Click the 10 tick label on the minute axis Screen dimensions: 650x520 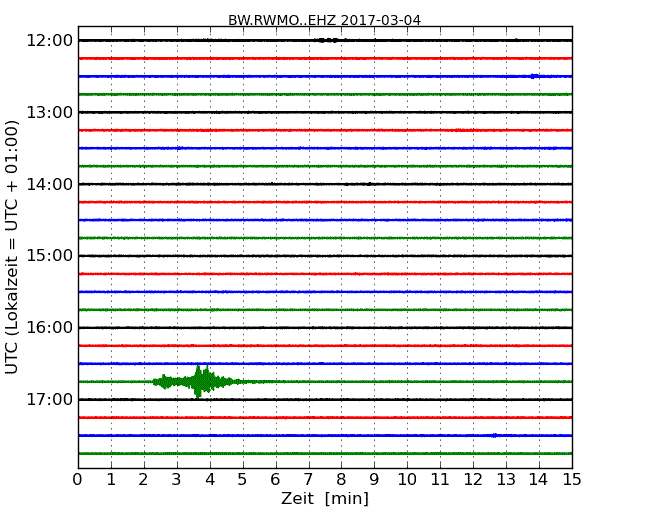(407, 480)
